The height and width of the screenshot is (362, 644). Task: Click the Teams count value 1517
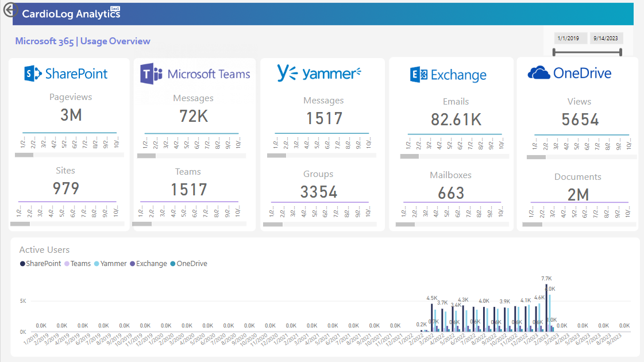click(188, 190)
